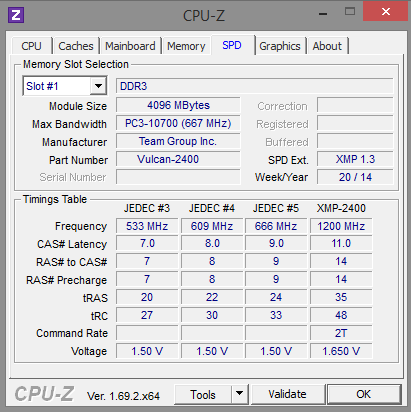Open the Mainboard tab
Image resolution: width=414 pixels, height=413 pixels.
130,46
